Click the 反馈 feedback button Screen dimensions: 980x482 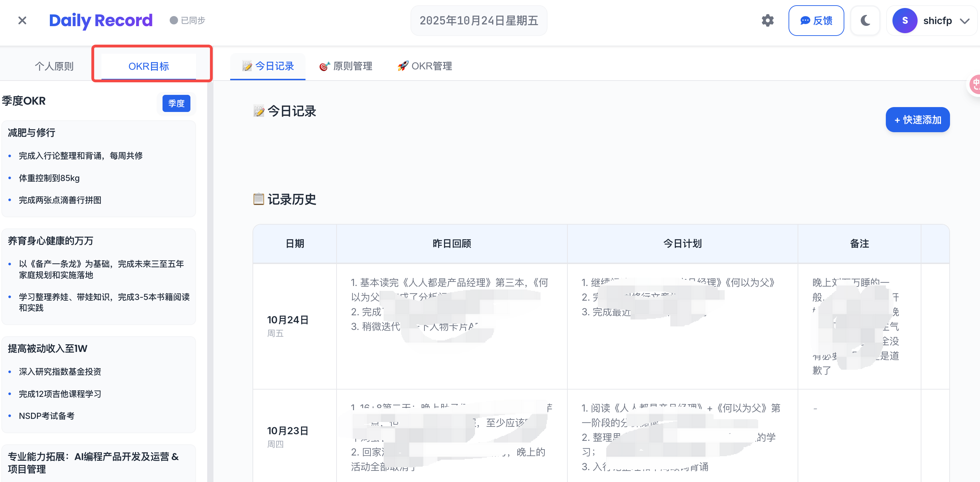[816, 21]
